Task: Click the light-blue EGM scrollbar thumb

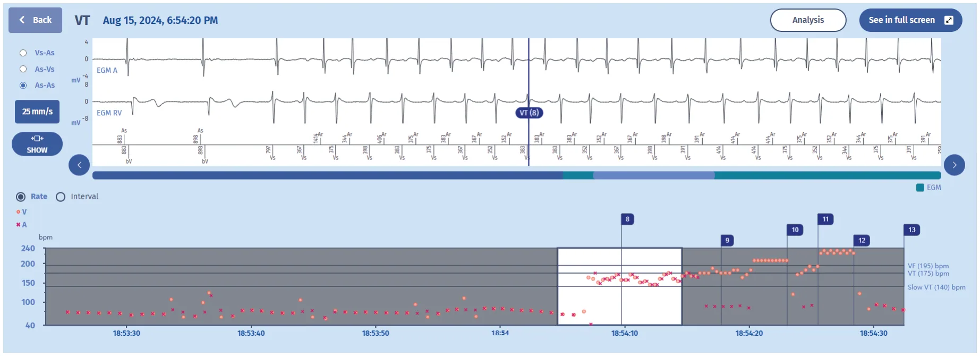Action: [653, 175]
